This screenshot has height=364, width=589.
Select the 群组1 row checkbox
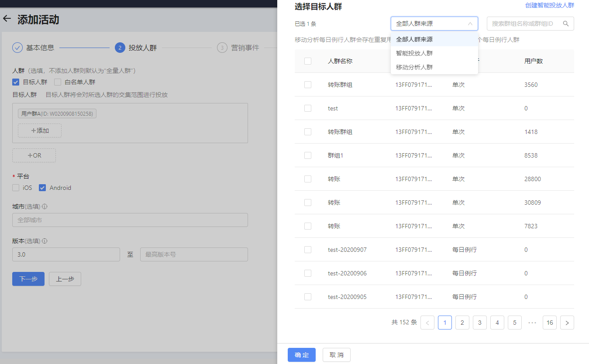[x=308, y=155]
